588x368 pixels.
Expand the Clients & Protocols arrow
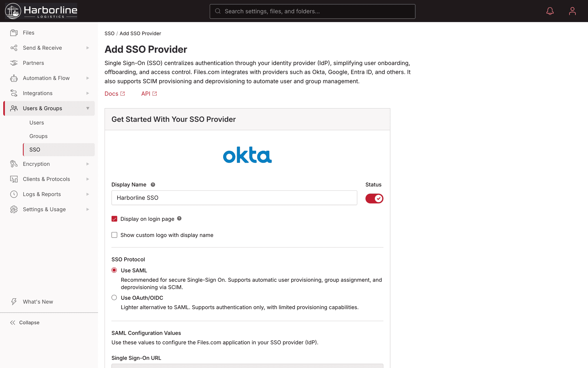tap(88, 179)
